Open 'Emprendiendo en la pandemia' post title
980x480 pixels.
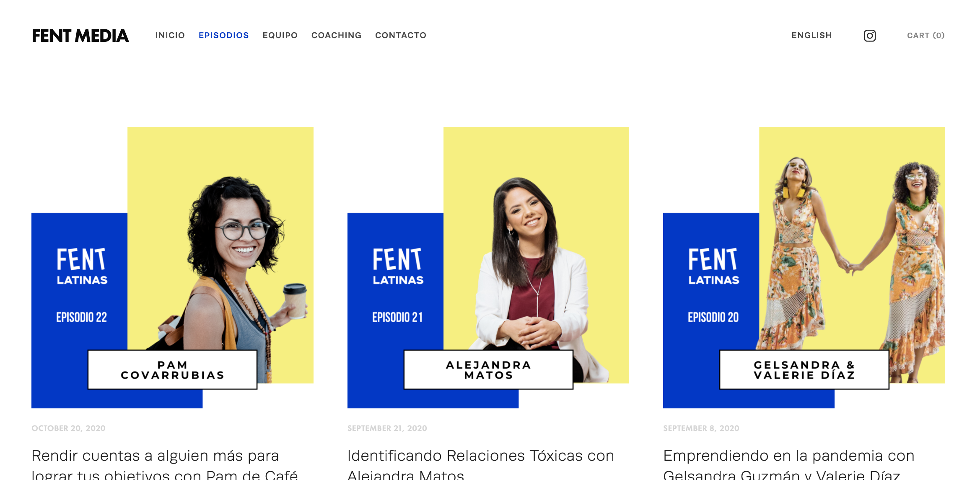(789, 464)
